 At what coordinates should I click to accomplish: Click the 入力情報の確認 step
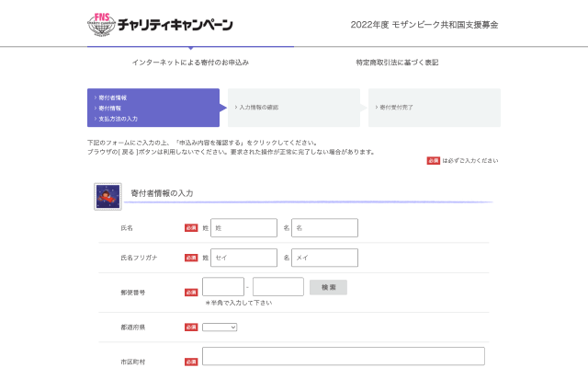(x=294, y=108)
